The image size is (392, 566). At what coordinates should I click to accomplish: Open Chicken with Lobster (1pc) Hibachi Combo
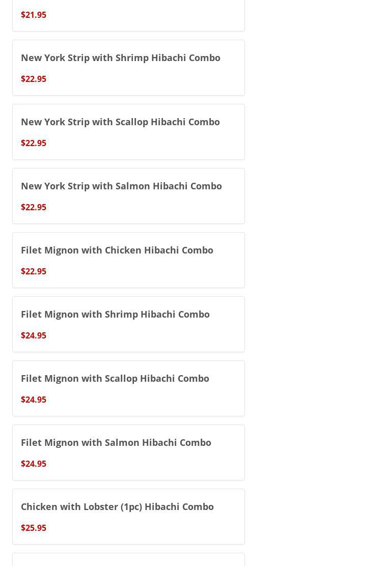(117, 506)
